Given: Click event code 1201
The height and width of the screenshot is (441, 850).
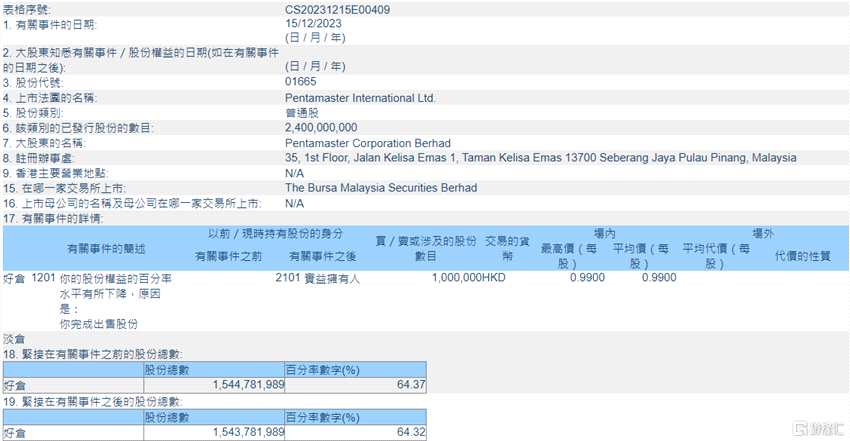Looking at the screenshot, I should pyautogui.click(x=43, y=278).
